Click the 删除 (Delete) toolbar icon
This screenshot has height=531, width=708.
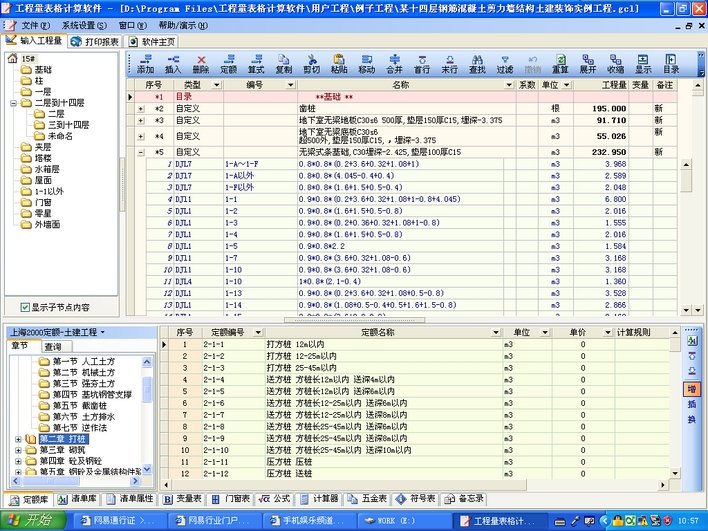pos(201,64)
